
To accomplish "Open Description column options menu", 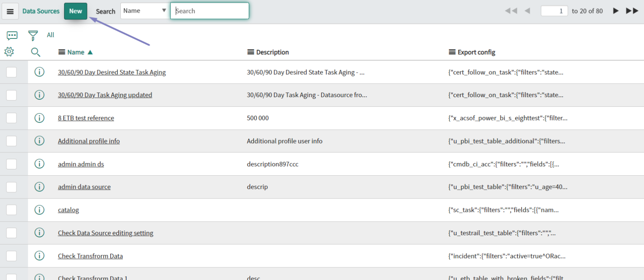I will (x=250, y=52).
